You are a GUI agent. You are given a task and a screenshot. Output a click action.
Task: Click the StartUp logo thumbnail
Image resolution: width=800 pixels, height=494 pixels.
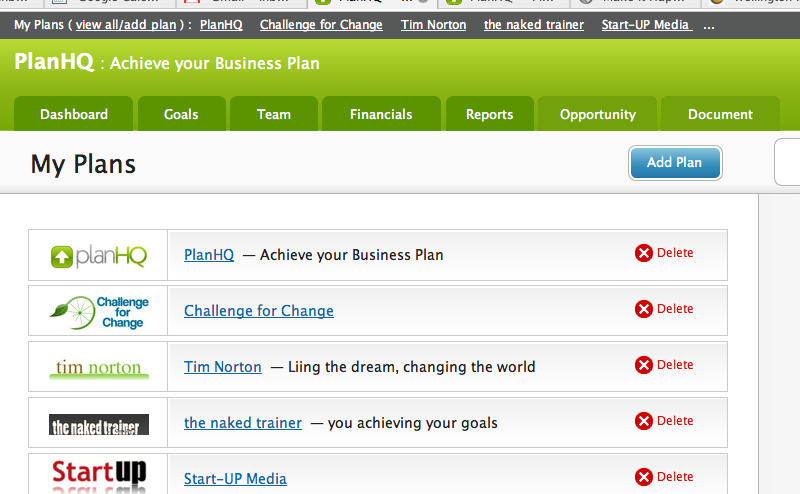coord(98,476)
